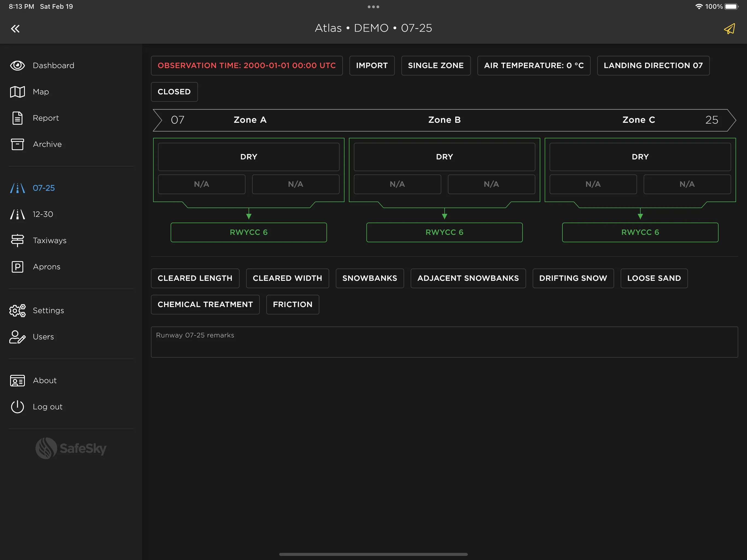
Task: Click left chevron arrow on runway 07
Action: click(158, 120)
